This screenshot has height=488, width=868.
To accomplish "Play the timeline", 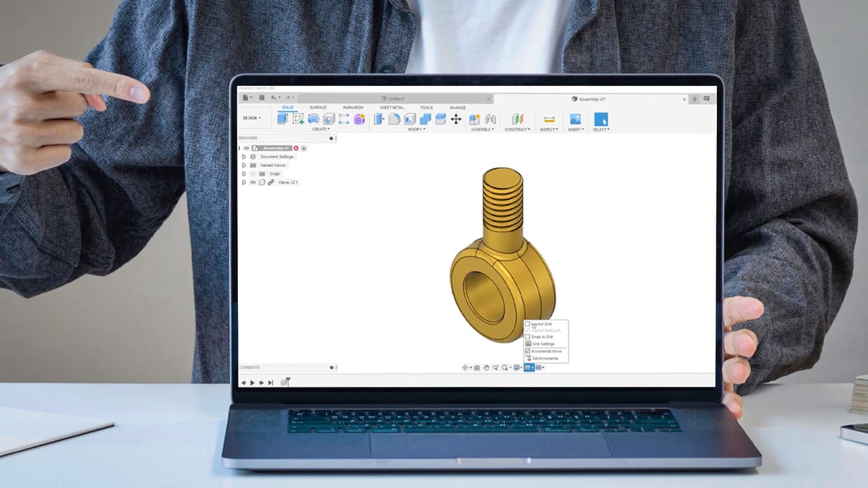I will tap(252, 382).
